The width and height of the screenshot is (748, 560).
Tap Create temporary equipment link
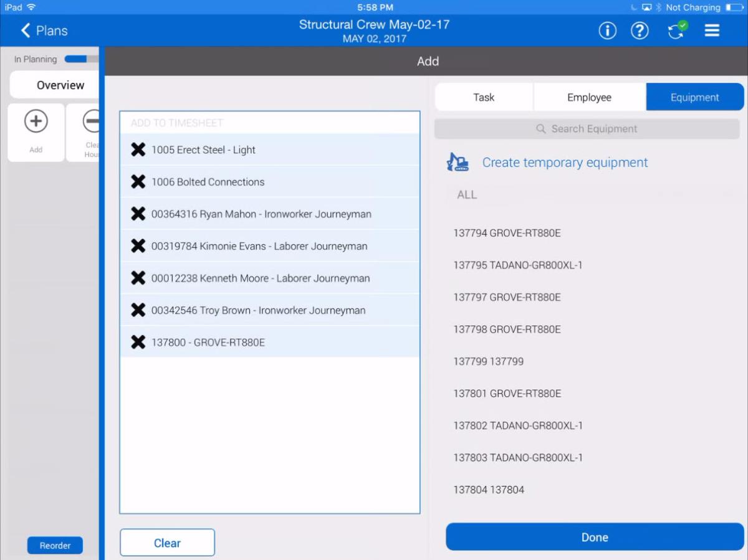click(x=565, y=163)
